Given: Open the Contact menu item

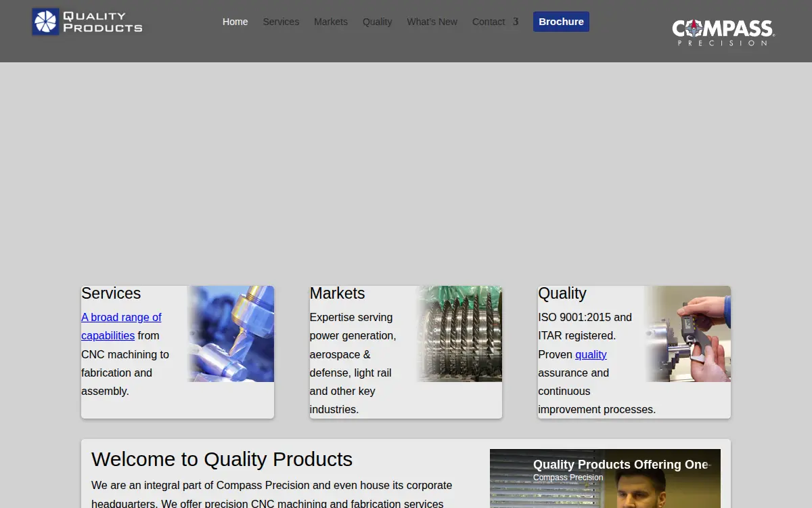Looking at the screenshot, I should [489, 22].
